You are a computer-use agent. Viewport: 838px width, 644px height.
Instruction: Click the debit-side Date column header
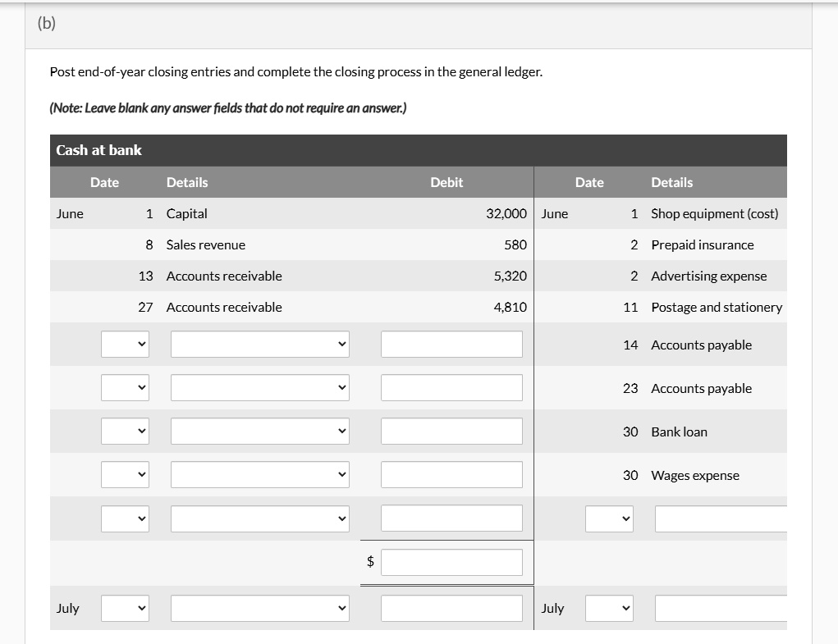pyautogui.click(x=104, y=182)
